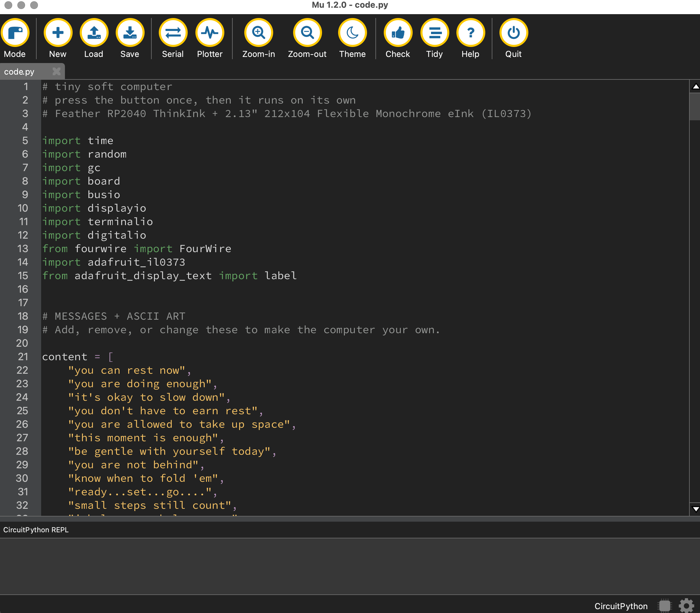700x613 pixels.
Task: Open the settings gear in status bar
Action: (x=686, y=606)
